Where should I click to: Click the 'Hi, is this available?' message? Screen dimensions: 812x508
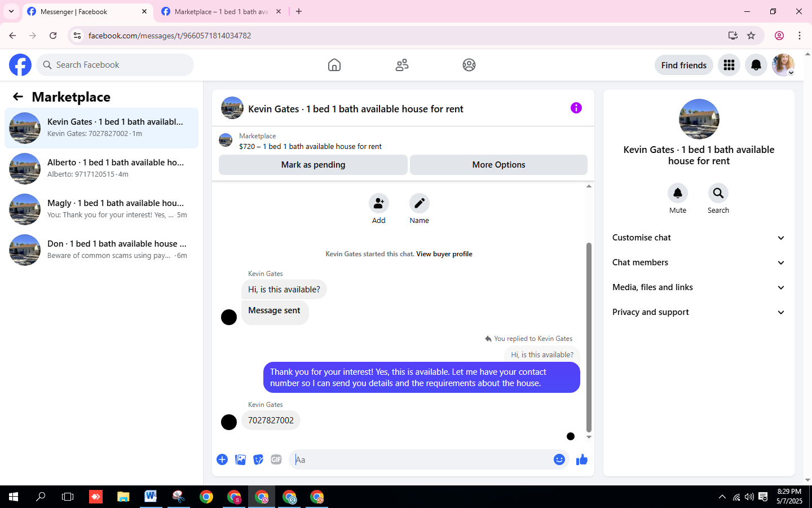coord(284,290)
